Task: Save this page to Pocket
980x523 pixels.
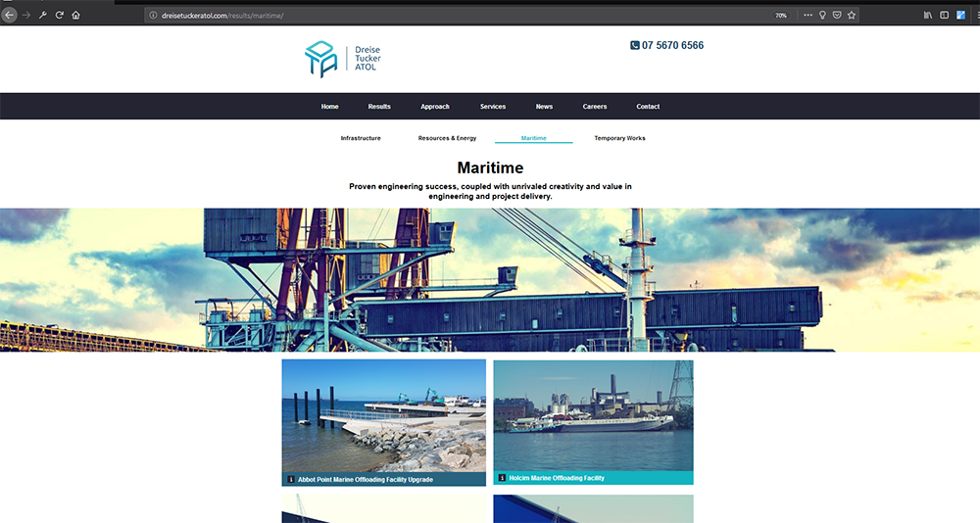Action: point(837,15)
